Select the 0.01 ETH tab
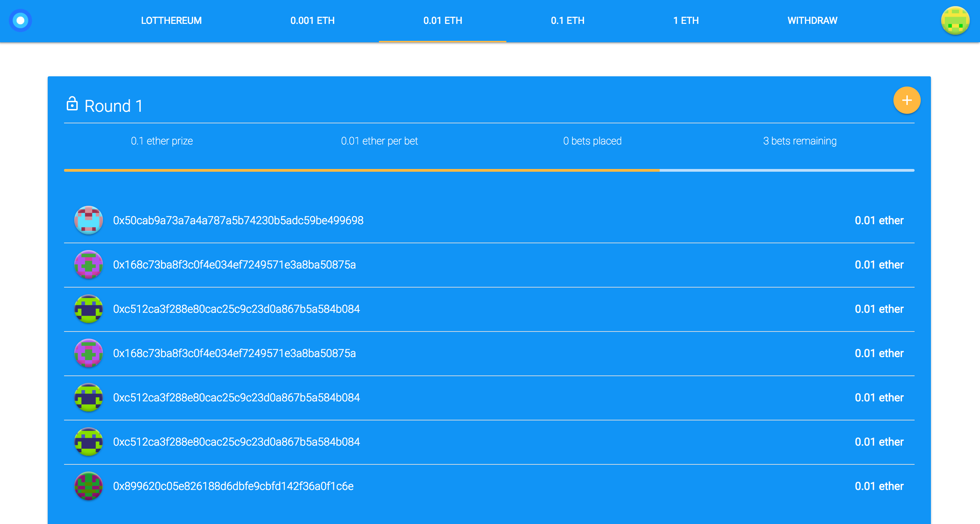 click(x=442, y=20)
